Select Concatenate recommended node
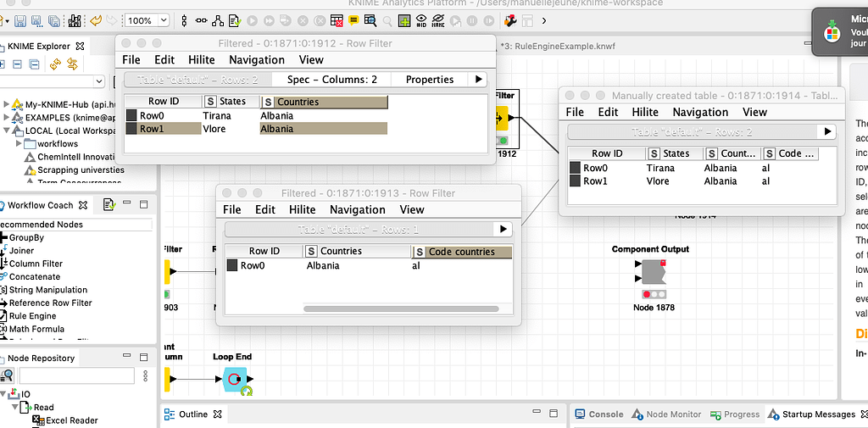Viewport: 868px width, 428px height. (35, 276)
